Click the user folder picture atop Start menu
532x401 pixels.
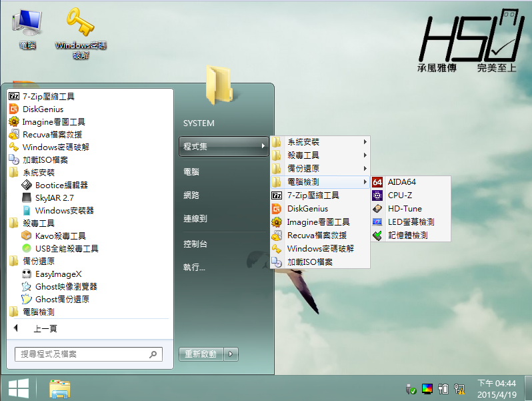click(219, 85)
